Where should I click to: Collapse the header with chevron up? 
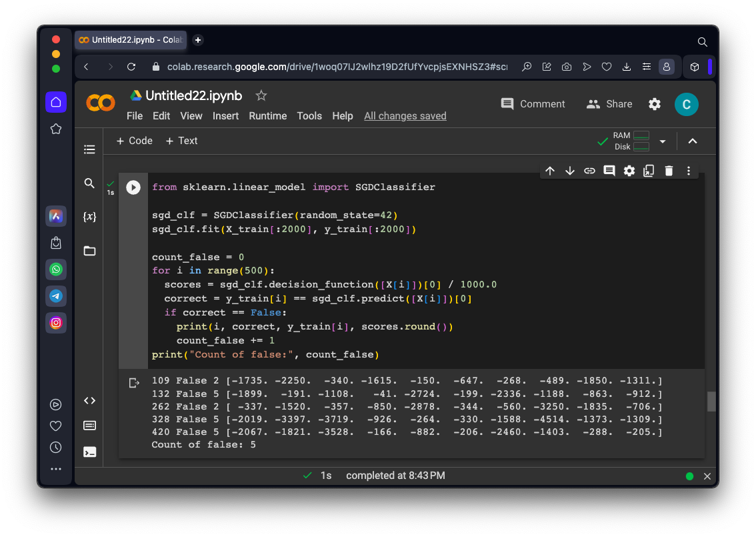click(692, 141)
